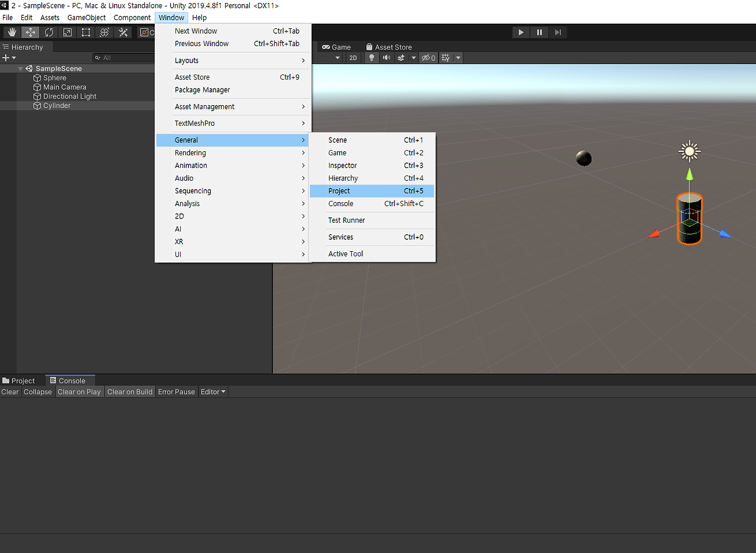Select the Scale tool
756x553 pixels.
tap(67, 32)
